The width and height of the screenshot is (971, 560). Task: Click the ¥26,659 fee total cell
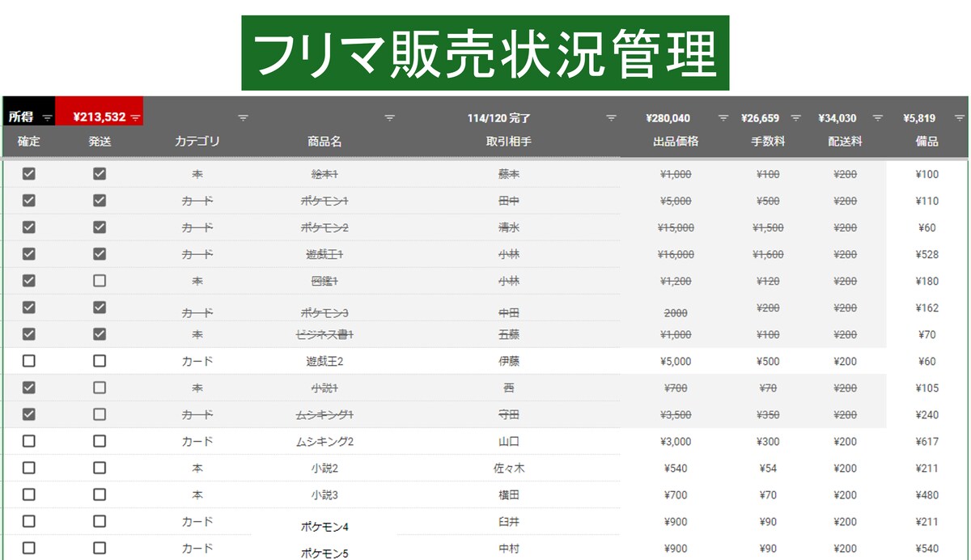click(x=760, y=118)
